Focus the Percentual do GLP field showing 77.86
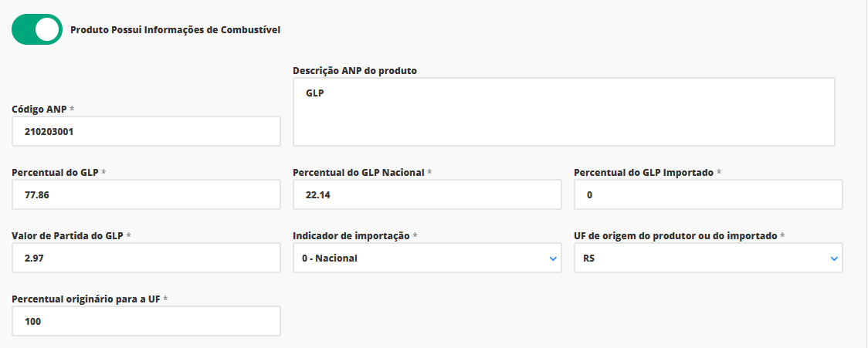The width and height of the screenshot is (868, 348). [x=146, y=195]
